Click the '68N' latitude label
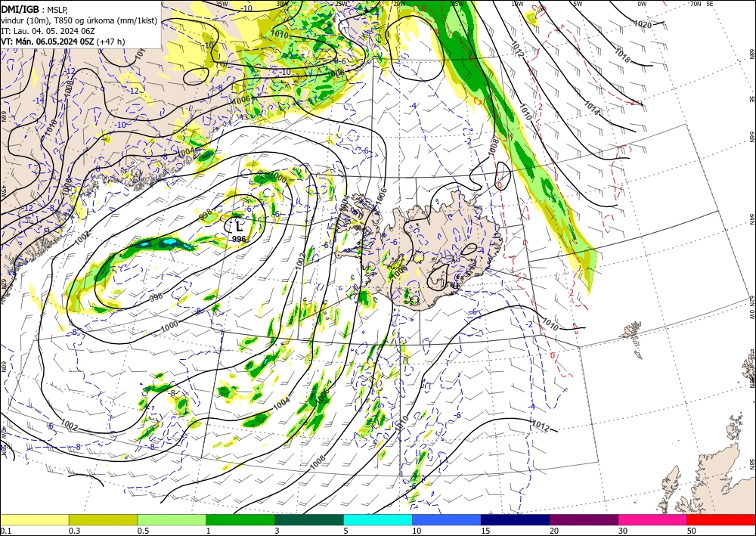This screenshot has height=536, width=756. tap(751, 52)
